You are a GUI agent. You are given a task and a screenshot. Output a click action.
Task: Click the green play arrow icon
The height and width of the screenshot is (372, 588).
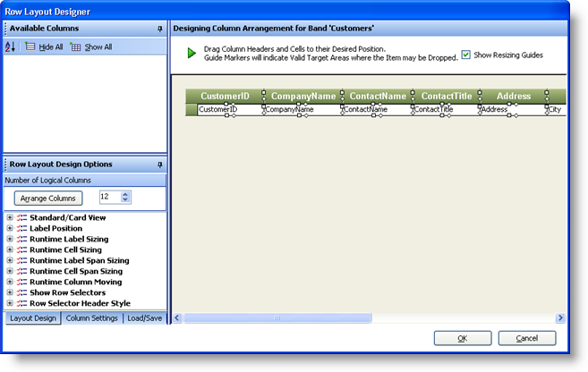tap(192, 54)
